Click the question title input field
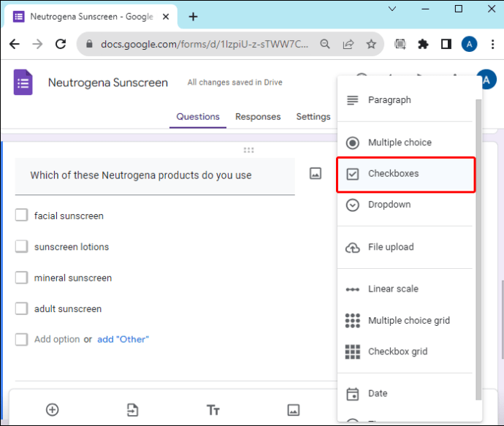504x426 pixels. point(155,176)
